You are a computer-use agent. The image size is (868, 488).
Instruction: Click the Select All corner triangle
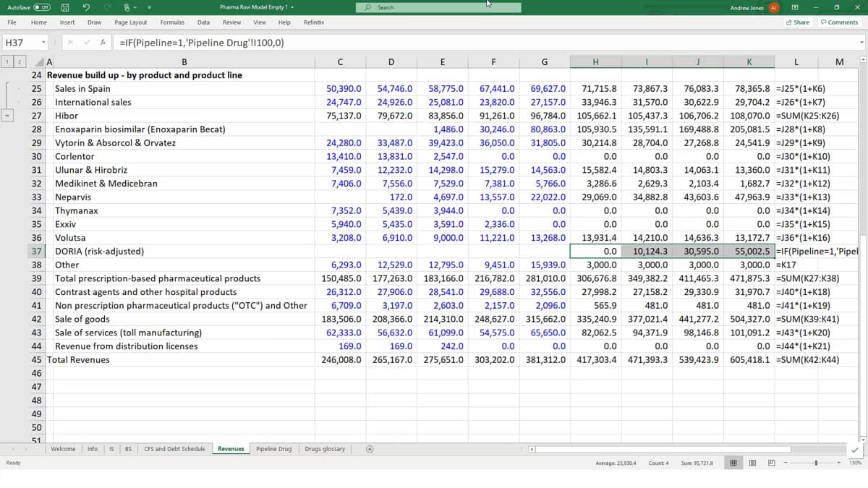point(38,61)
